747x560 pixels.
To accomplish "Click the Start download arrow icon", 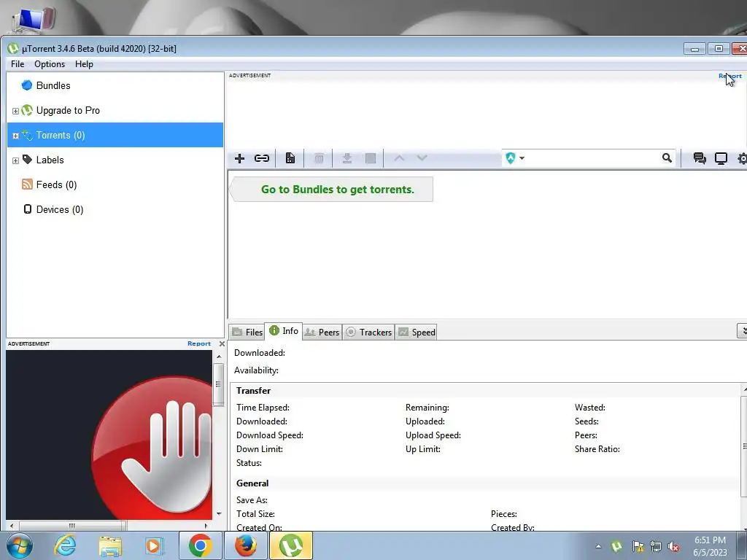I will (347, 158).
